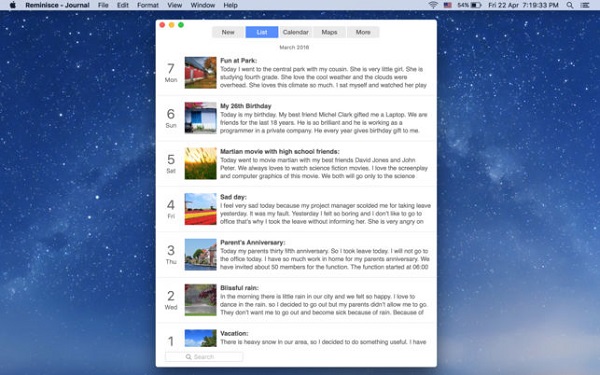Open the Parent's Anniversary photo thumbnail

201,254
